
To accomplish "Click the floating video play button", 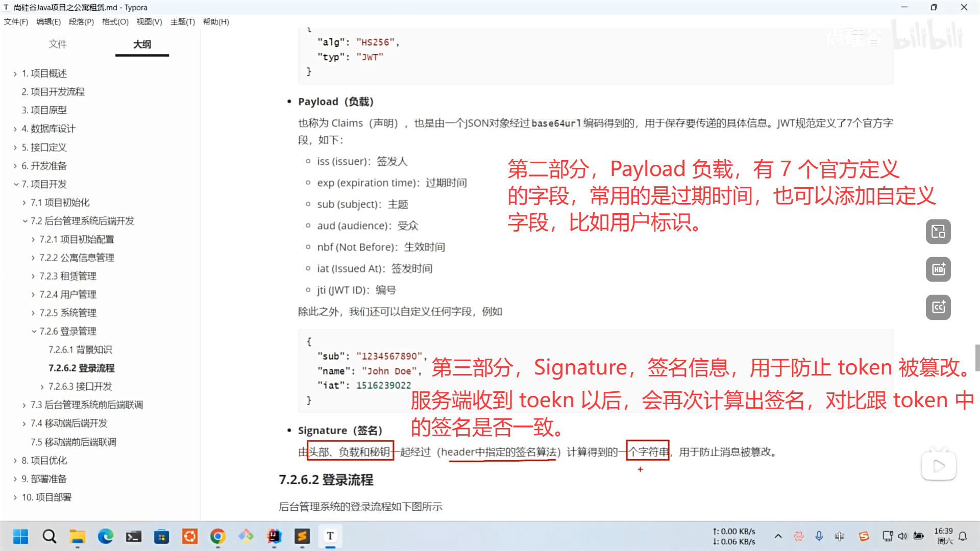I will tap(938, 466).
